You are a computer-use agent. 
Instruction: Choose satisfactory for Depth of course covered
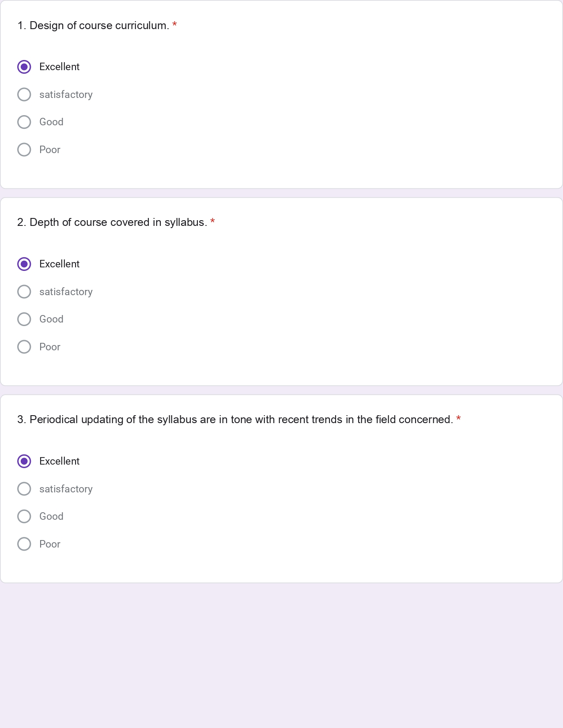24,292
